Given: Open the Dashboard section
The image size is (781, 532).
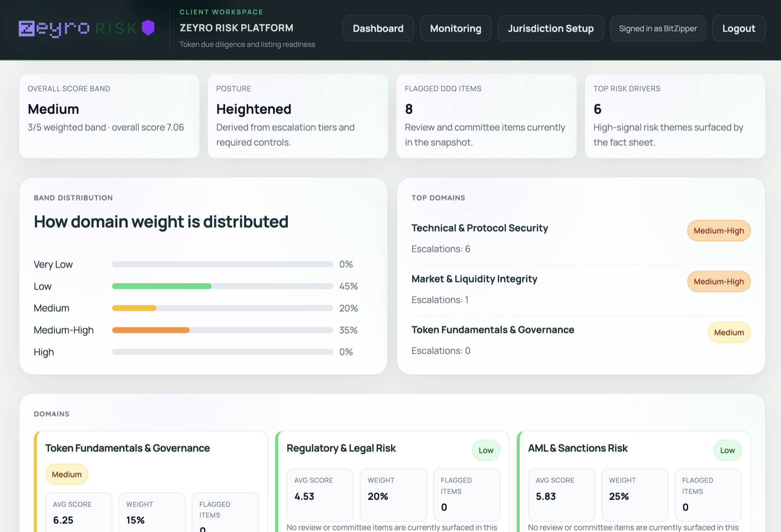Looking at the screenshot, I should click(x=377, y=28).
